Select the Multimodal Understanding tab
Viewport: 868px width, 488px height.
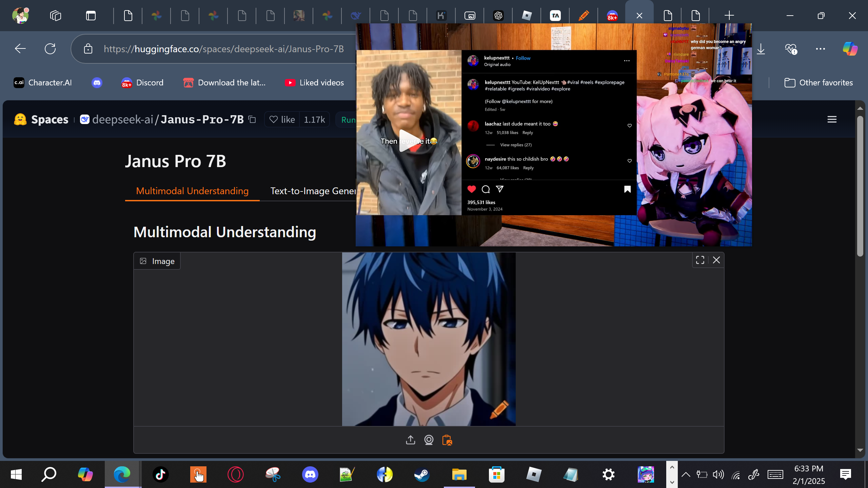point(192,191)
